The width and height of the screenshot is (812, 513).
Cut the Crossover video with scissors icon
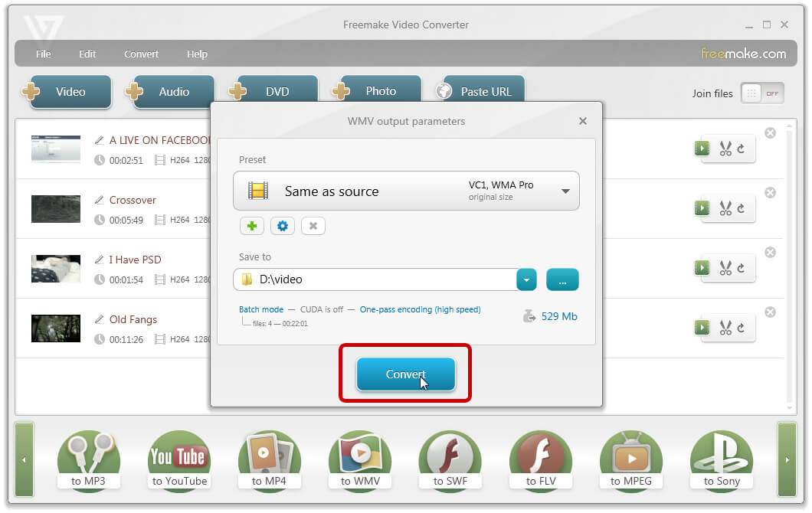tap(725, 208)
